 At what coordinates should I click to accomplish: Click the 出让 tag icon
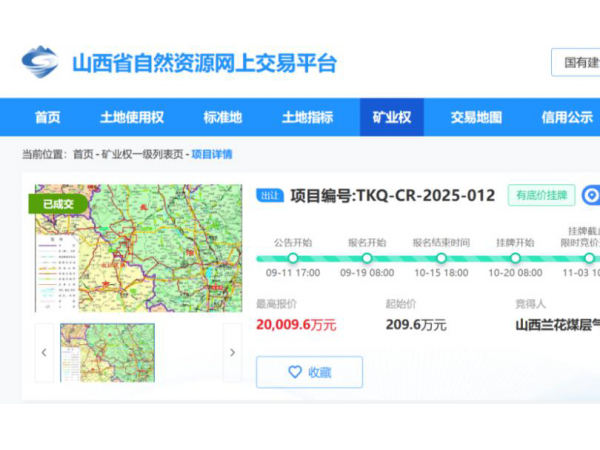coord(270,196)
